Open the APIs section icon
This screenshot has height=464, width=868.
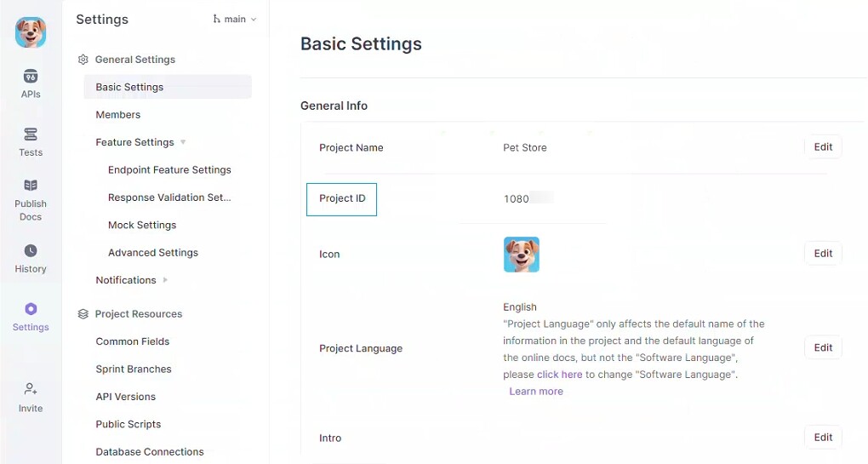pyautogui.click(x=31, y=77)
